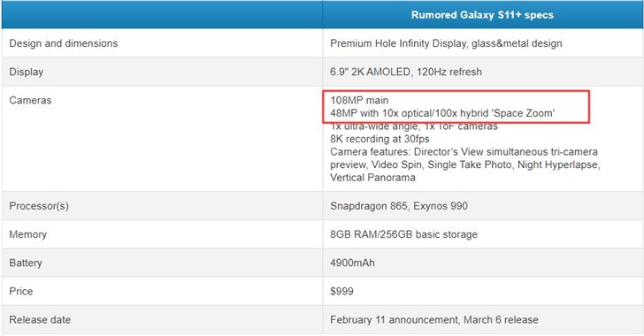This screenshot has height=336, width=644.
Task: Select the 'Price' row label
Action: pos(21,291)
